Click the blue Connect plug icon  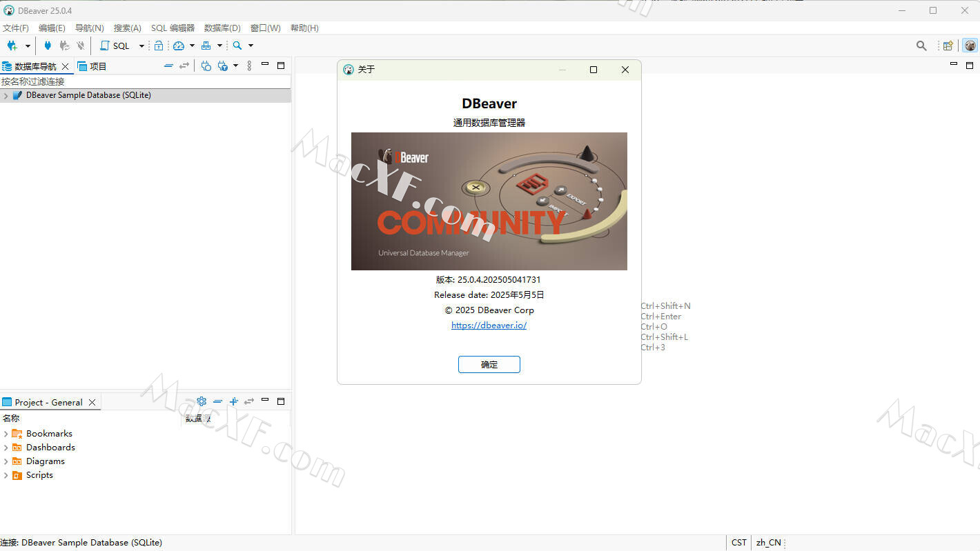48,46
